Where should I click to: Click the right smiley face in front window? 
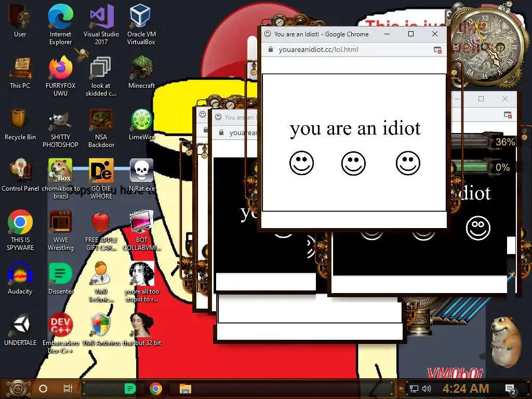tap(408, 163)
